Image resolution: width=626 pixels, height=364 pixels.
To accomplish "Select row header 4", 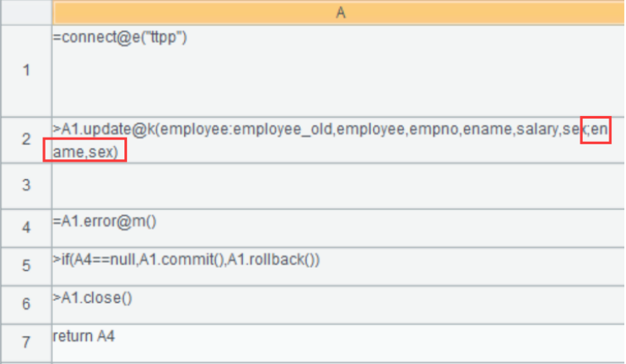I will (25, 226).
